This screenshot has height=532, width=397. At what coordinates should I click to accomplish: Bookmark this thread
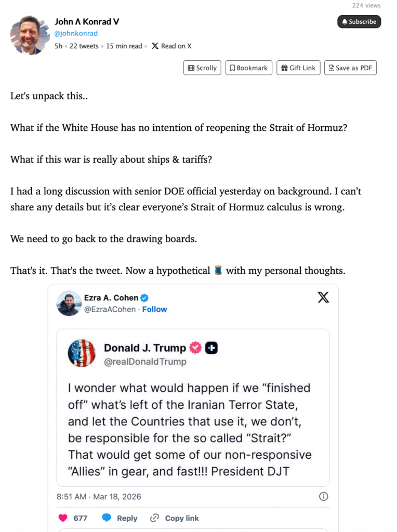pos(248,68)
